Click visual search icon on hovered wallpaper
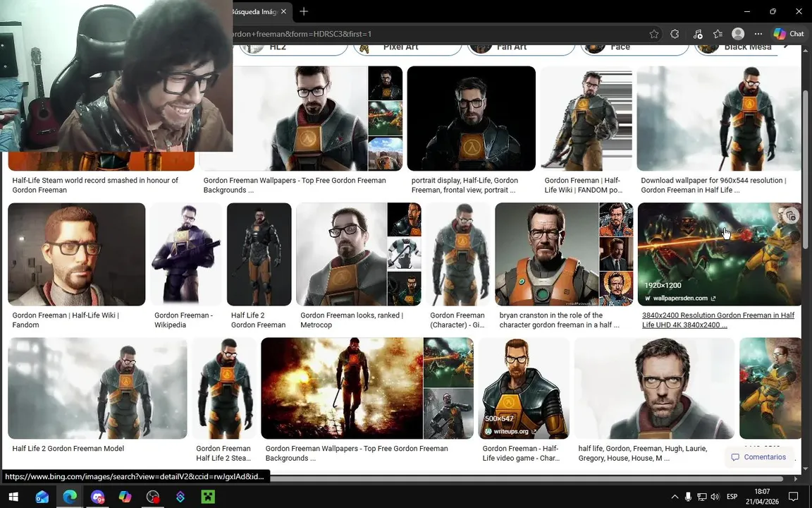This screenshot has height=508, width=812. pyautogui.click(x=790, y=216)
